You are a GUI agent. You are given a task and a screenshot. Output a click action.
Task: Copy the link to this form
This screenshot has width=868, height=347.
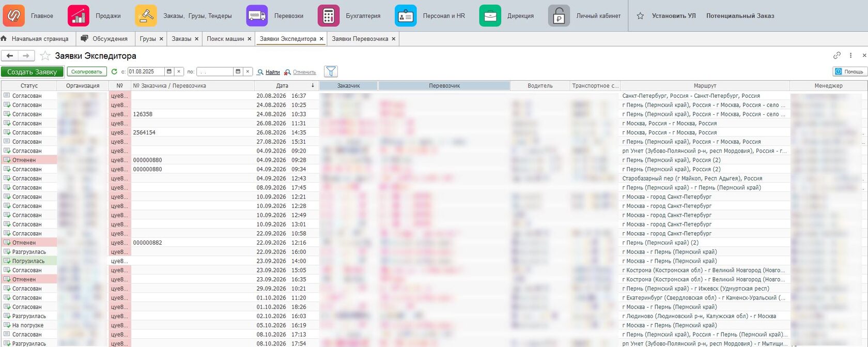point(837,55)
